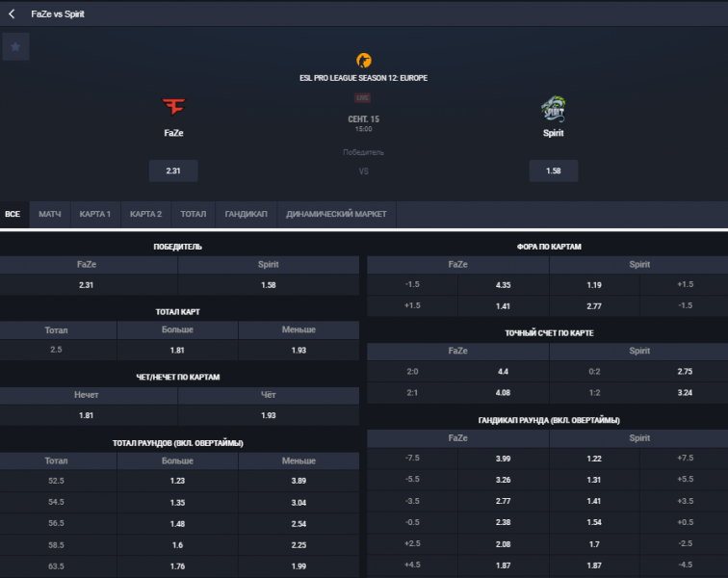
Task: Select over 56.5 rounds odds 1.48
Action: (x=177, y=524)
